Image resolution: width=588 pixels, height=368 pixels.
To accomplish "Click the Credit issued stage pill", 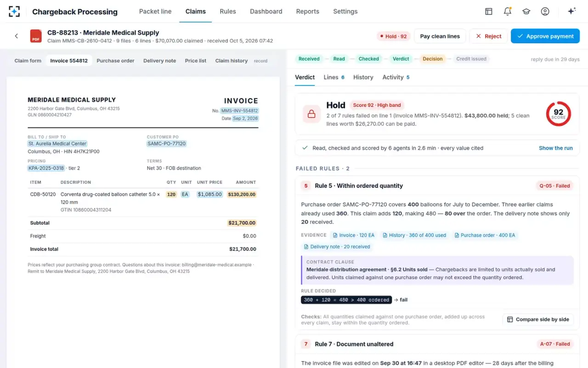I will click(471, 59).
